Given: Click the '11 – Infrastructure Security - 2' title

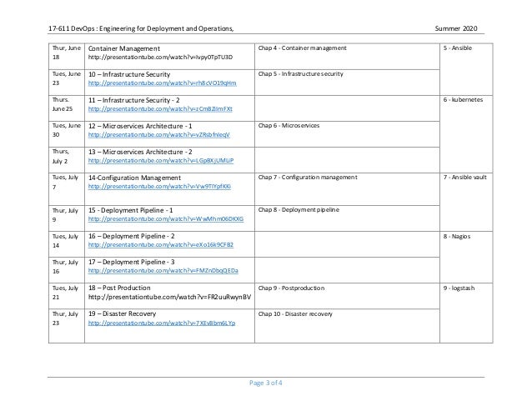Looking at the screenshot, I should click(134, 100).
